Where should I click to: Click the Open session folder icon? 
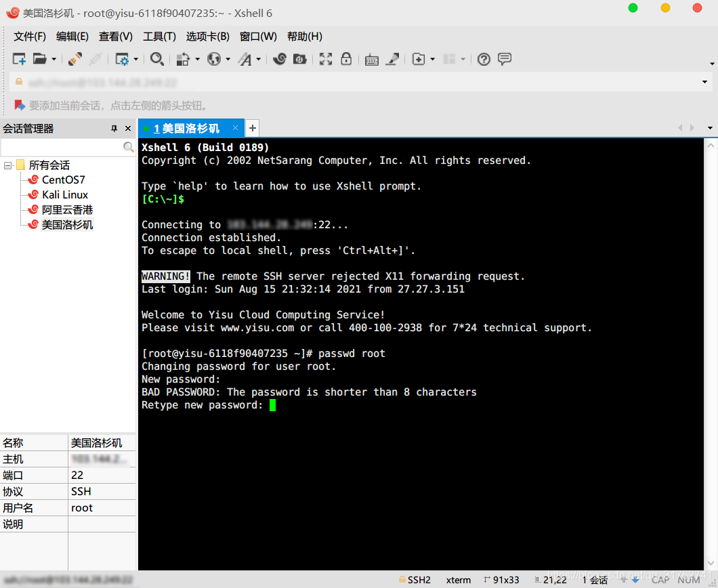click(x=40, y=59)
